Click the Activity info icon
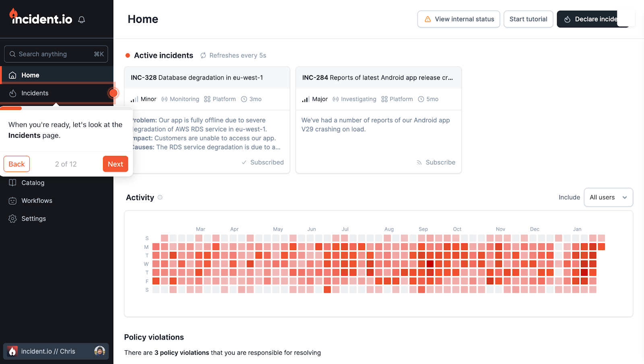Image resolution: width=644 pixels, height=364 pixels. coord(160,197)
